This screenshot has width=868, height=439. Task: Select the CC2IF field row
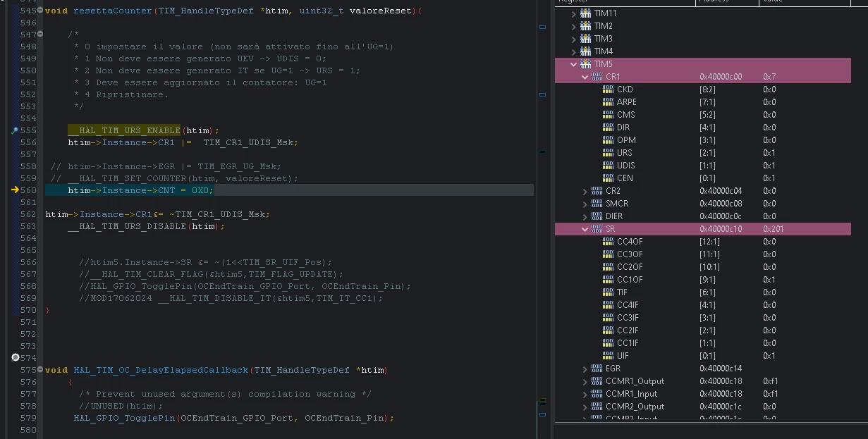703,330
